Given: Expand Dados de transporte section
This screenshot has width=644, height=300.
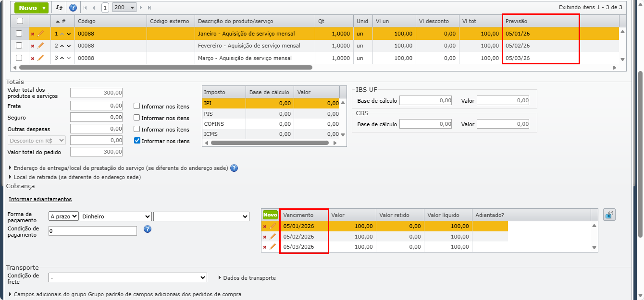Looking at the screenshot, I should [x=247, y=278].
